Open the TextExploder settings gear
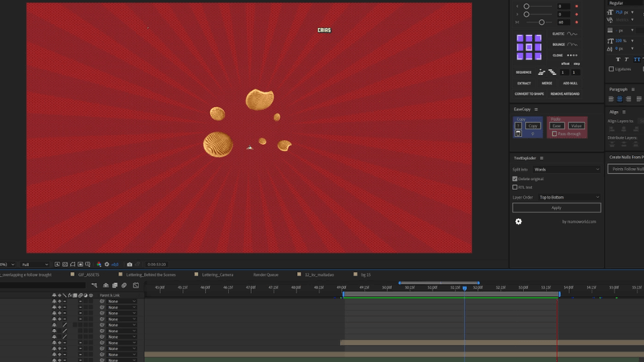 518,222
